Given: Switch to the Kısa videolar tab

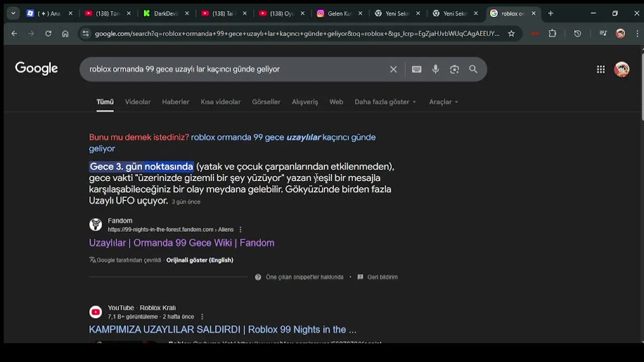Looking at the screenshot, I should (221, 102).
